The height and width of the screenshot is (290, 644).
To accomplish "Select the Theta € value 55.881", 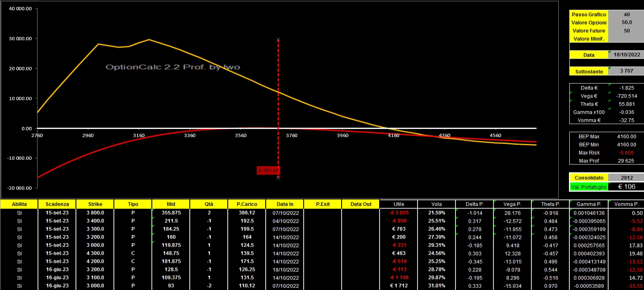I will (x=626, y=104).
